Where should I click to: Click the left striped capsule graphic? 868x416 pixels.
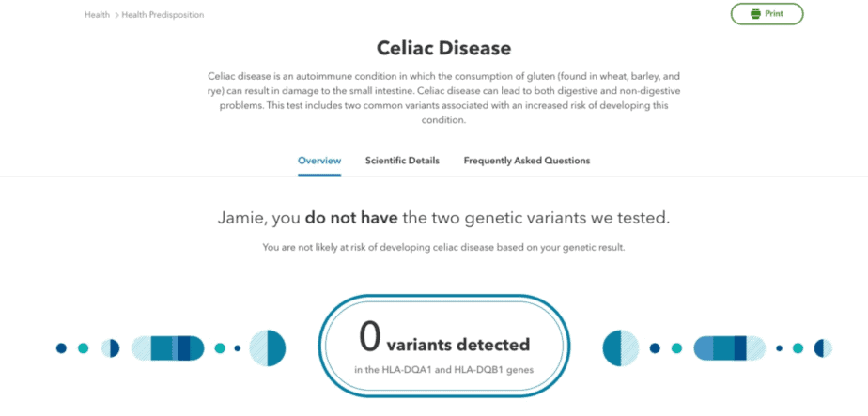(x=168, y=348)
